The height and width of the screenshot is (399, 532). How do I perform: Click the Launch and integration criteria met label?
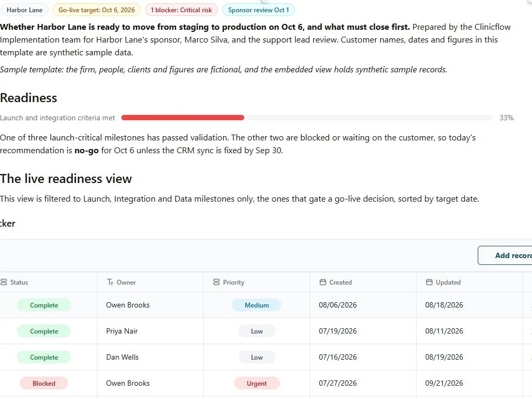click(57, 118)
